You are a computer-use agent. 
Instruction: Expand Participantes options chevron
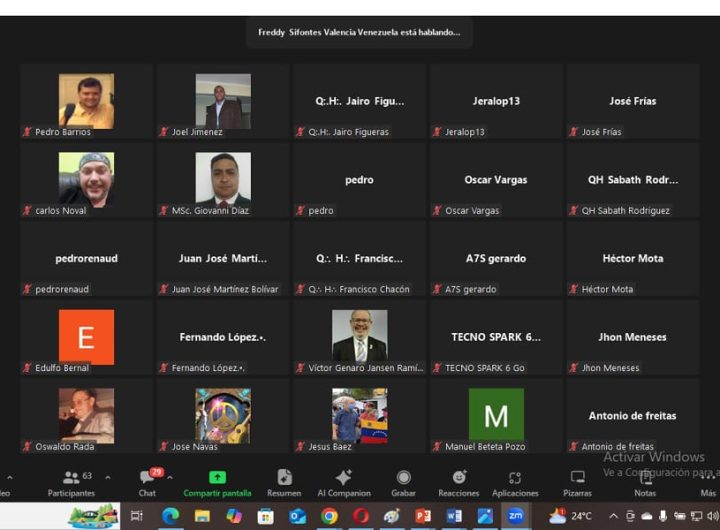[107, 478]
